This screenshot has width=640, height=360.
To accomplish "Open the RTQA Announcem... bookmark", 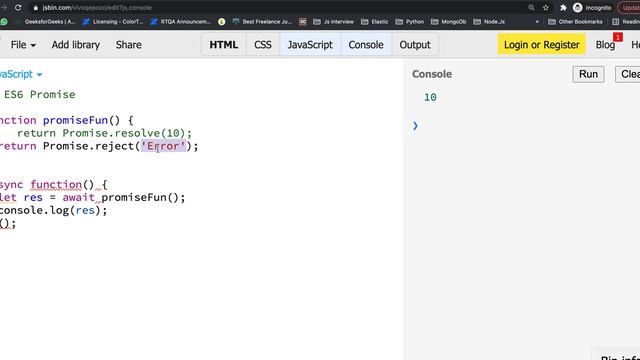I will [x=180, y=22].
